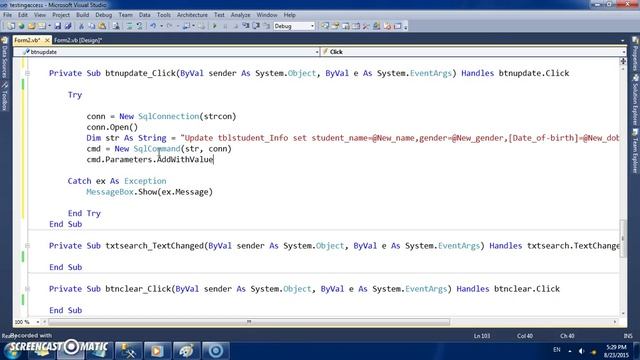Click the toolbar icon left of the overflow arrow
Screen dimensions: 640x360
pos(397,26)
